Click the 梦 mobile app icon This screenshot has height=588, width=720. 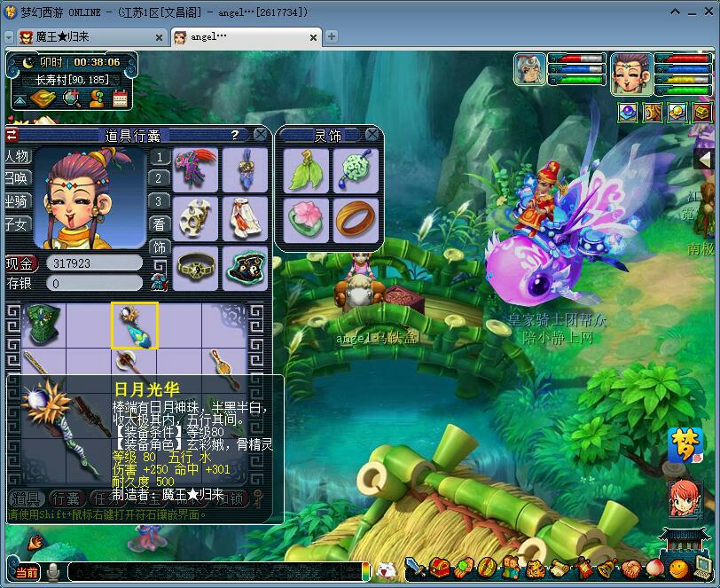pos(685,445)
